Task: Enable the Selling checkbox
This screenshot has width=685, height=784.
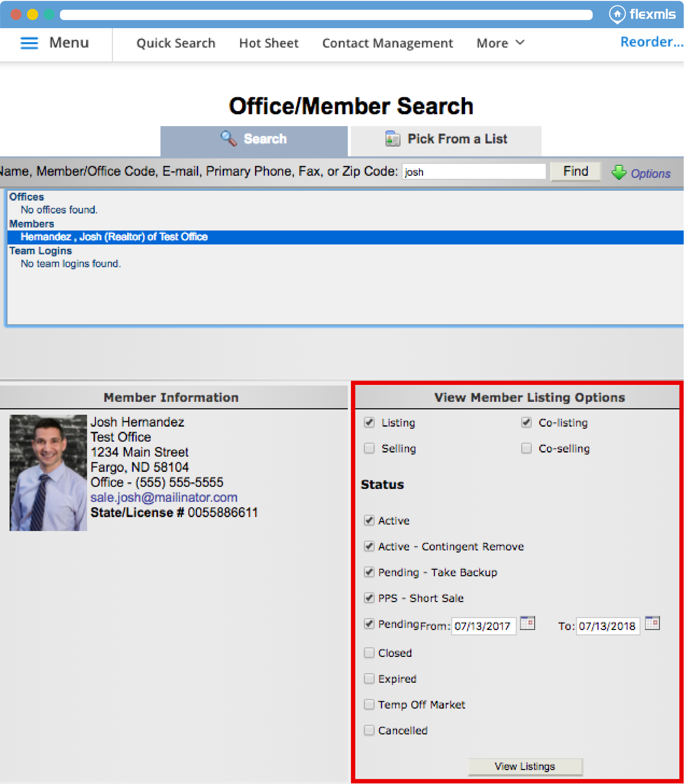Action: [369, 448]
